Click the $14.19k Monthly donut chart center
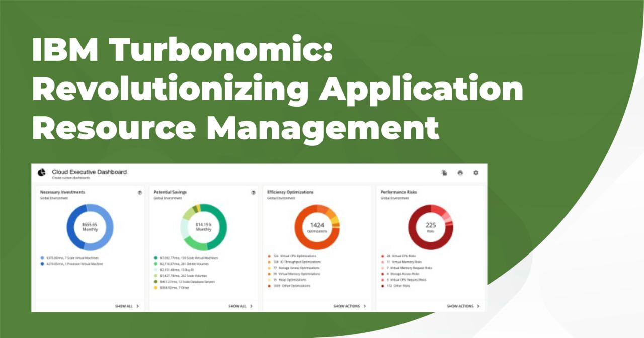The height and width of the screenshot is (338, 644). coord(203,227)
